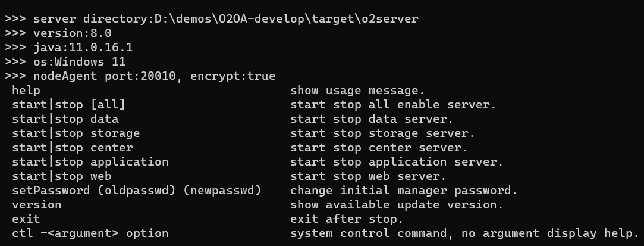644x246 pixels.
Task: Click the help command text
Action: (x=26, y=90)
